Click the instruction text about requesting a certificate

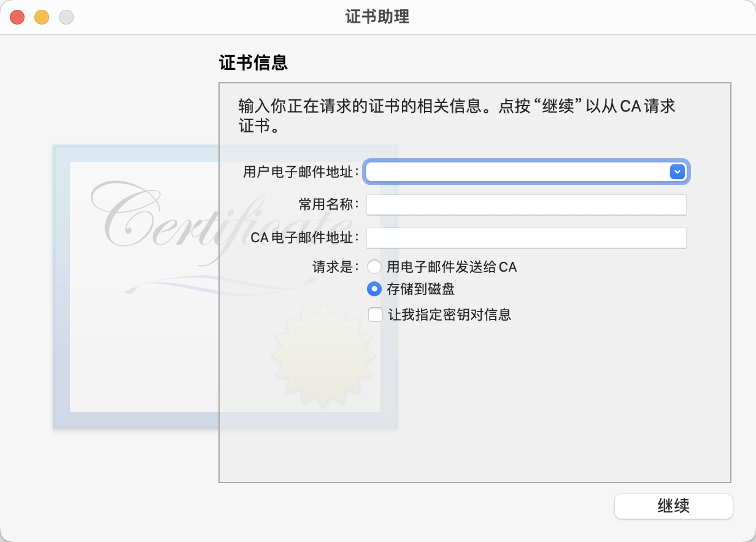[457, 116]
